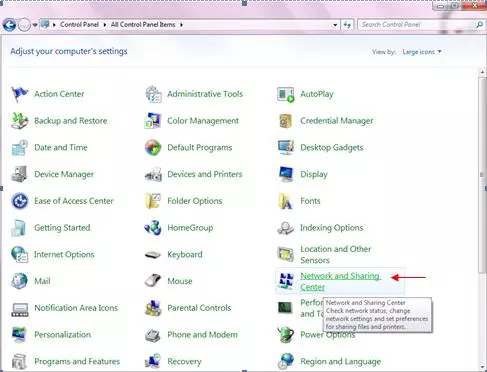Open the Region and Language text link

(x=340, y=361)
